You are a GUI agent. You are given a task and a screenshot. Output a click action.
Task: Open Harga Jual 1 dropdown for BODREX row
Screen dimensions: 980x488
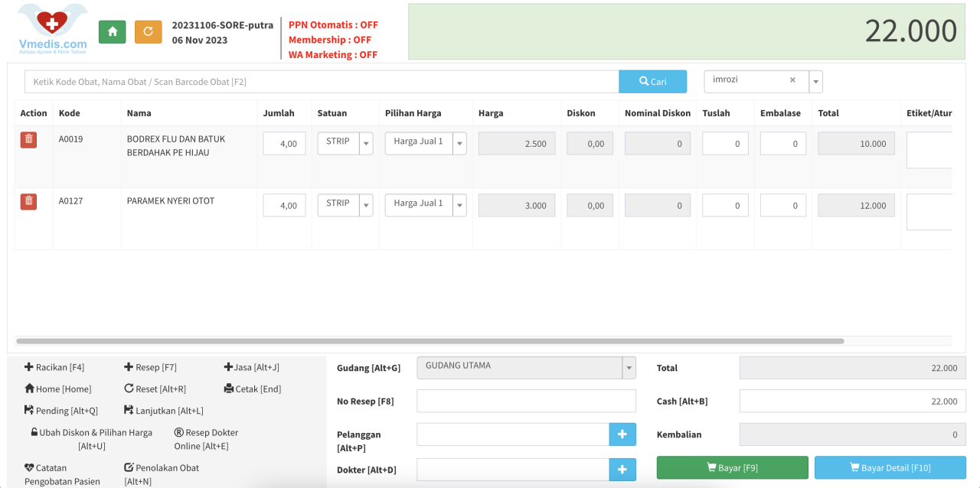(x=459, y=144)
